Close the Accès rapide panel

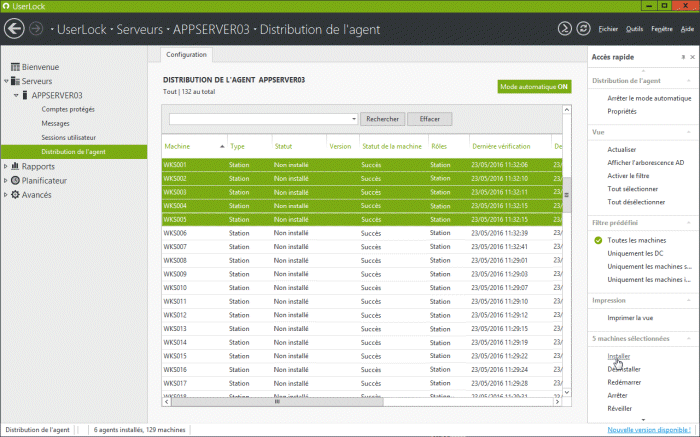point(692,57)
